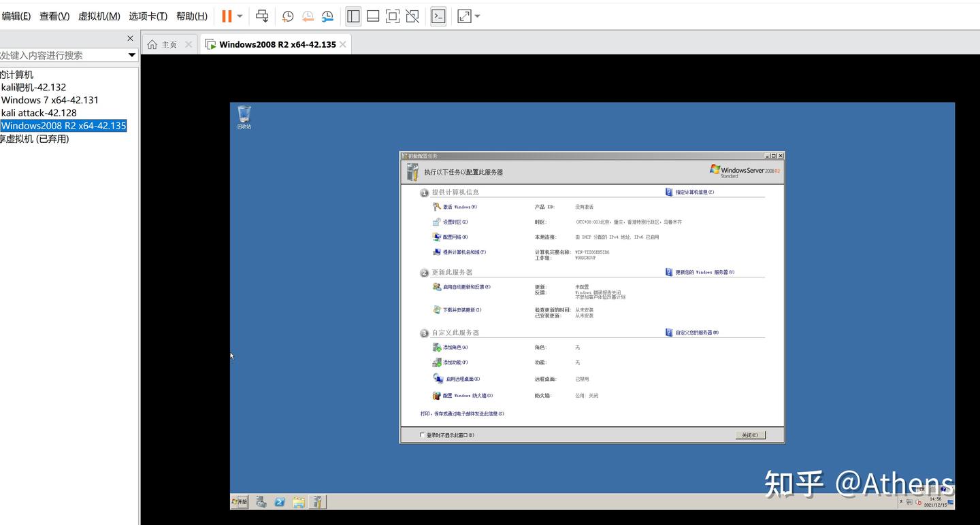The image size is (980, 525).
Task: Click 打印、保存或通过电子邮件发送此信息 link
Action: [462, 413]
